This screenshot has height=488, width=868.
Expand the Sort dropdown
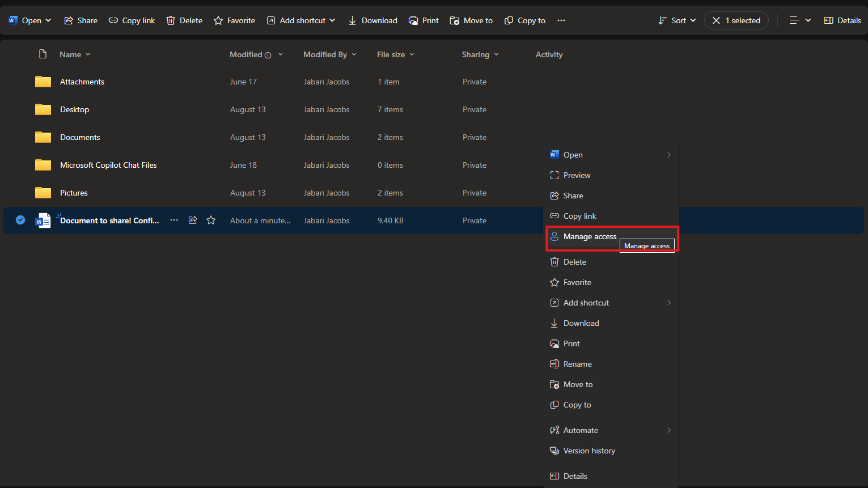coord(677,20)
